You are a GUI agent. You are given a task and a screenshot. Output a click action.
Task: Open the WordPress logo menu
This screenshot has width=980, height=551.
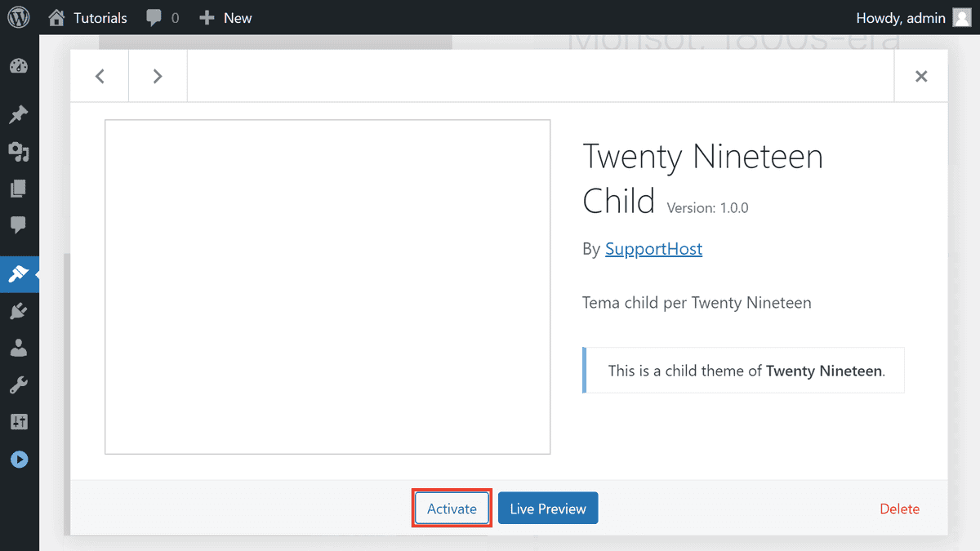(19, 17)
